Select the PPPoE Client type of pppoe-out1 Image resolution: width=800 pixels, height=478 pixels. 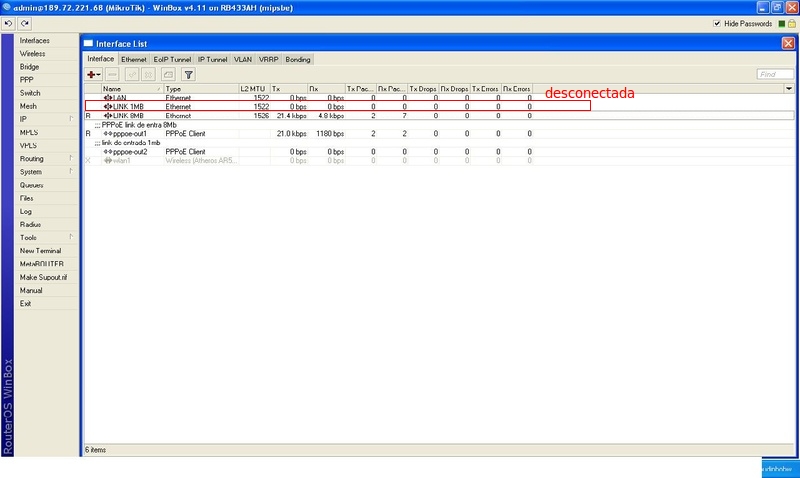tap(185, 134)
